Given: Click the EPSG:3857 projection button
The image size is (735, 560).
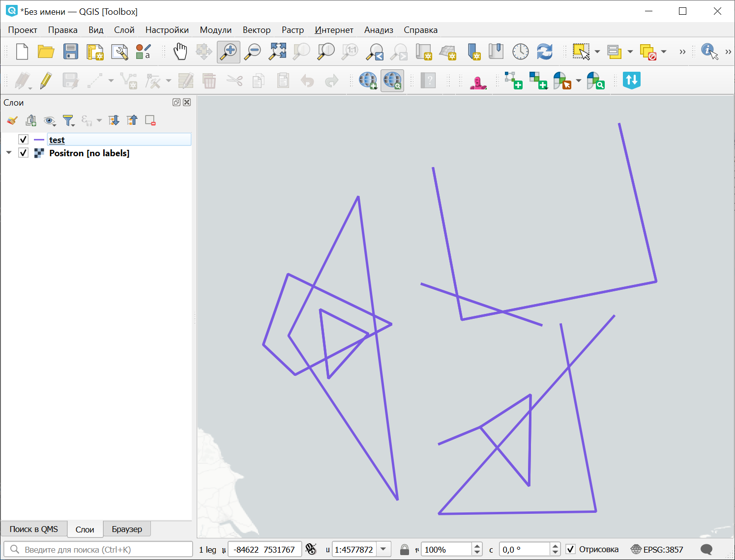Looking at the screenshot, I should (x=657, y=549).
